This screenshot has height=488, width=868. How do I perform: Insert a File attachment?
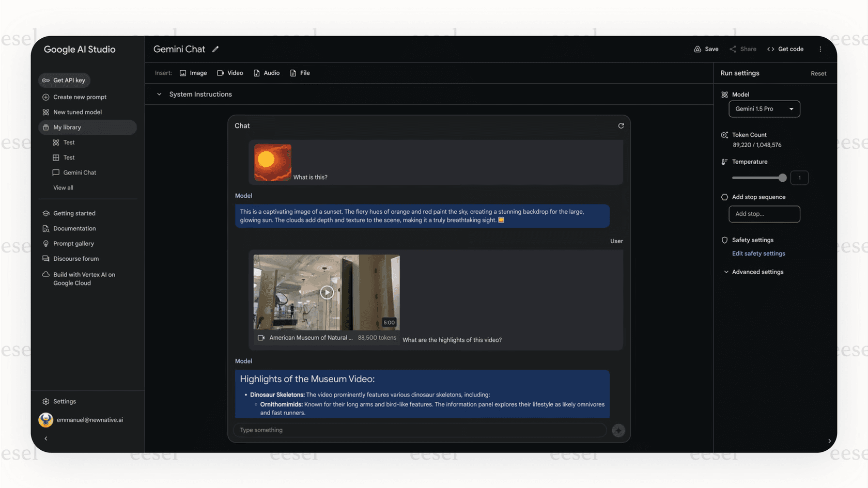[300, 73]
